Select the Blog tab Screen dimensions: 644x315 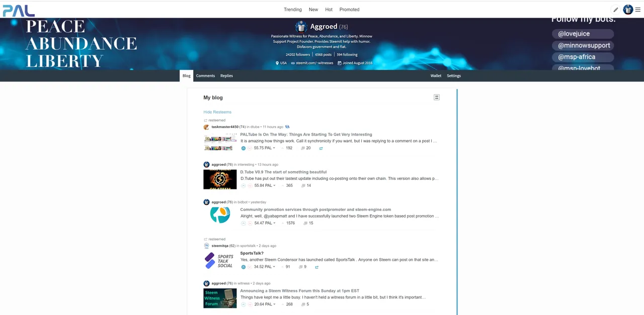[x=187, y=75]
